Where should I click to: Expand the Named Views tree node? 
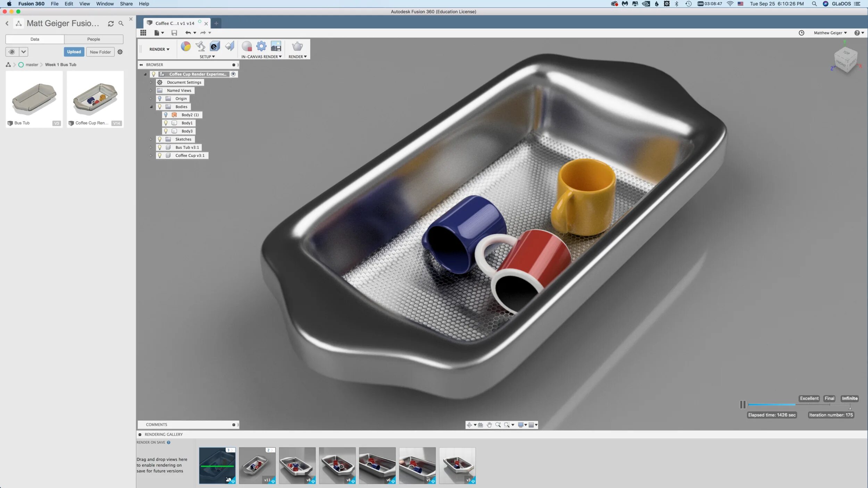151,91
